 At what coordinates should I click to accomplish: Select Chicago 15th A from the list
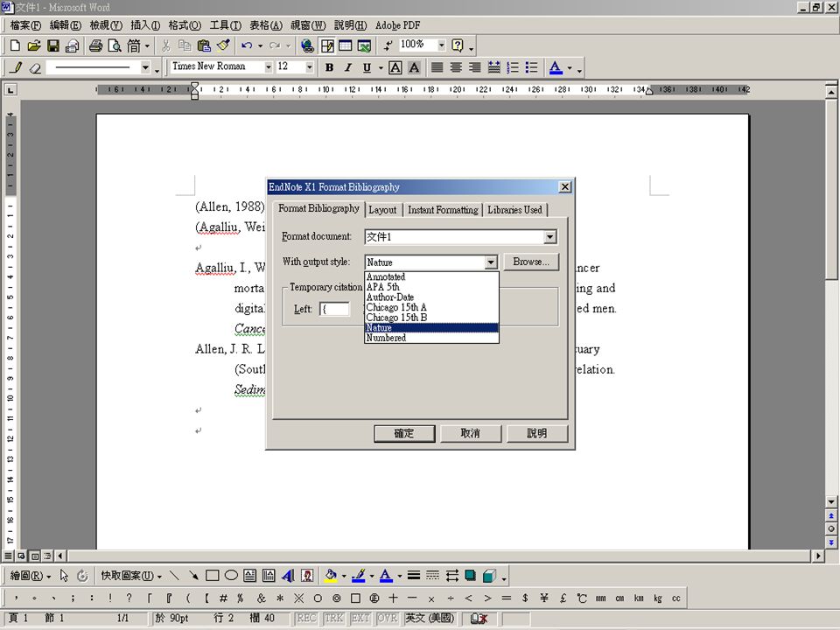tap(431, 307)
